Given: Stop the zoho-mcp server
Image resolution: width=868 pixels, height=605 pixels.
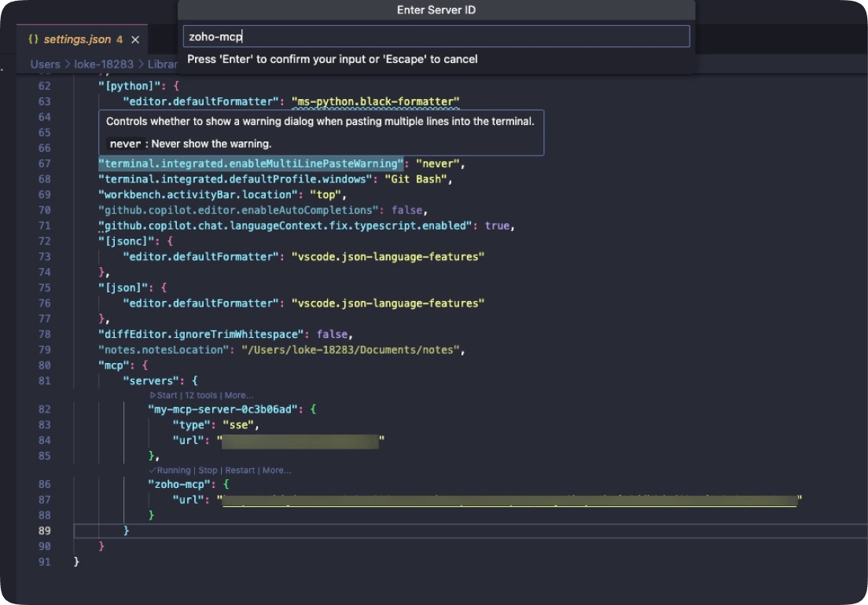Looking at the screenshot, I should (x=208, y=471).
